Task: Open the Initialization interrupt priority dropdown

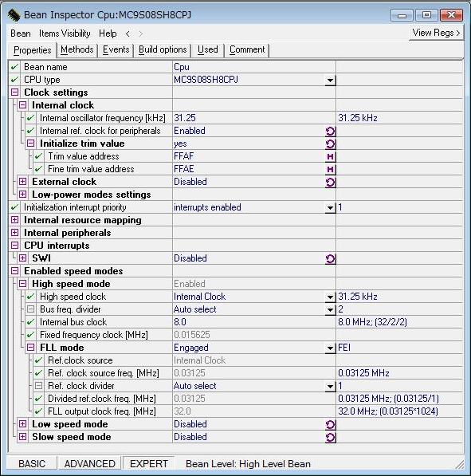Action: [330, 208]
